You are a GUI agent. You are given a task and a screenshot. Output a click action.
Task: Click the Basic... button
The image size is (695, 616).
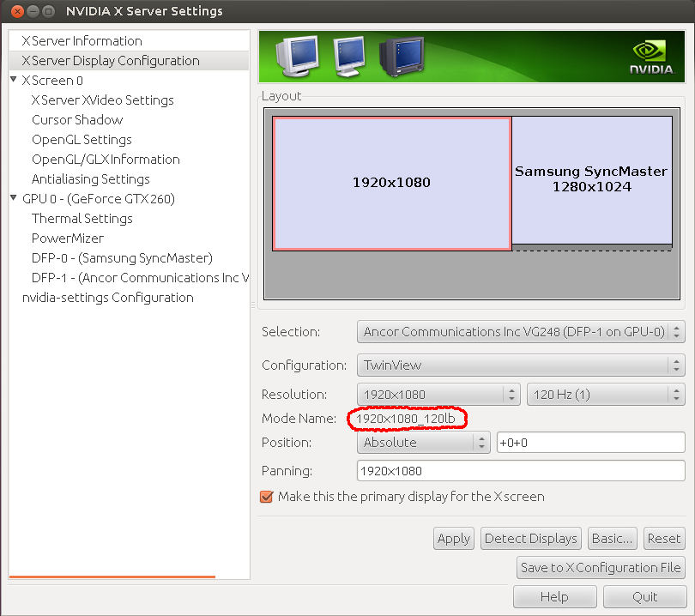612,539
